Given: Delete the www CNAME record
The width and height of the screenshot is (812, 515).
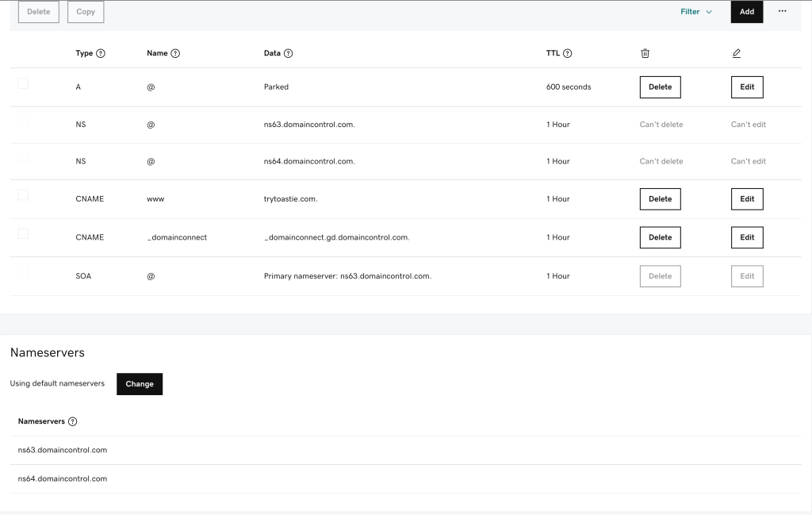Looking at the screenshot, I should [661, 199].
